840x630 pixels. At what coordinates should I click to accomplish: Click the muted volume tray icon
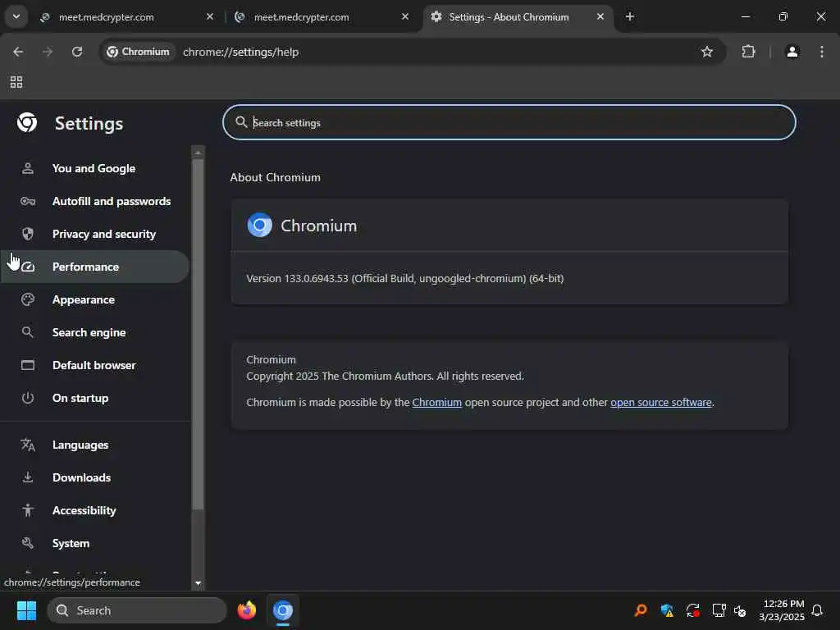(741, 610)
